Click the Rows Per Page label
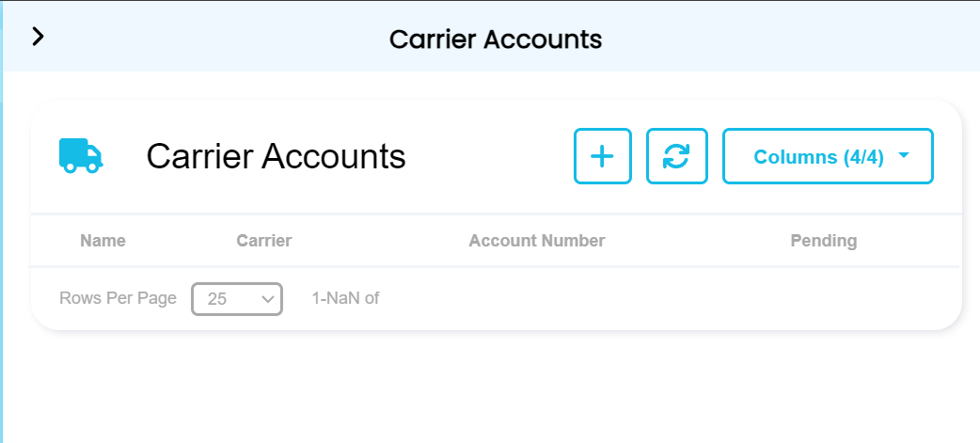The width and height of the screenshot is (980, 443). click(x=118, y=299)
